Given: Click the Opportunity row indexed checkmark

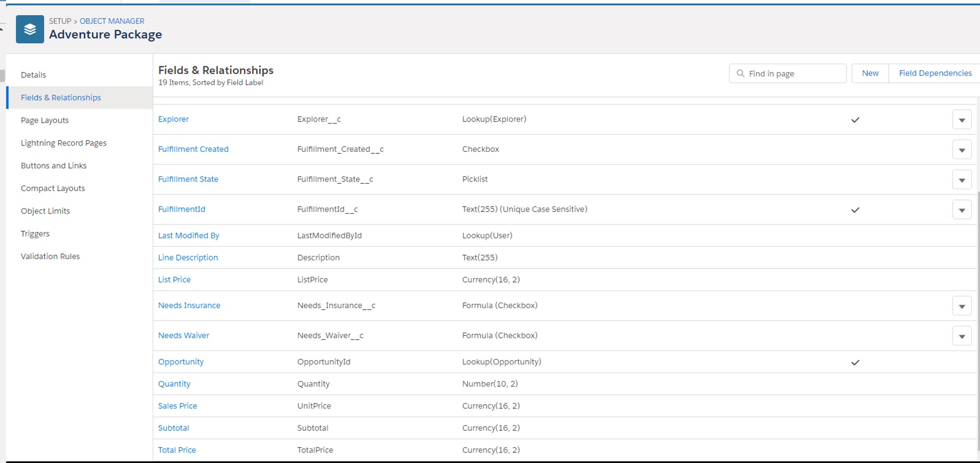Looking at the screenshot, I should tap(855, 363).
